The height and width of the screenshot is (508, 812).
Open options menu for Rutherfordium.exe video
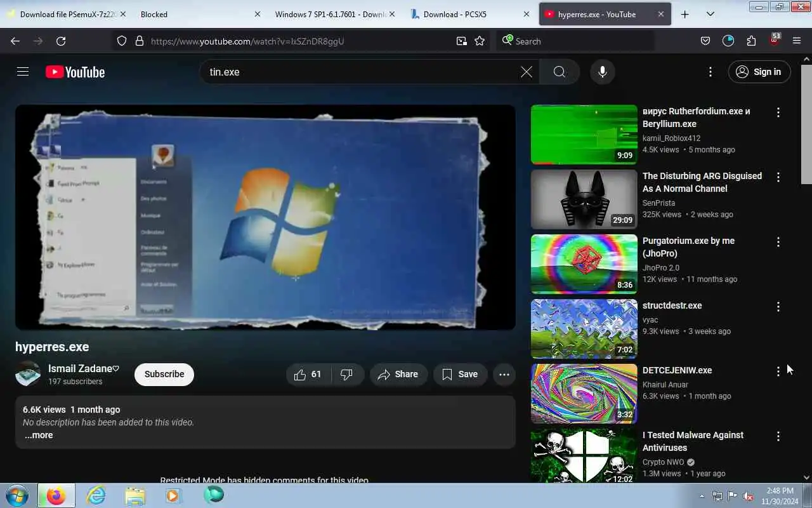tap(778, 112)
